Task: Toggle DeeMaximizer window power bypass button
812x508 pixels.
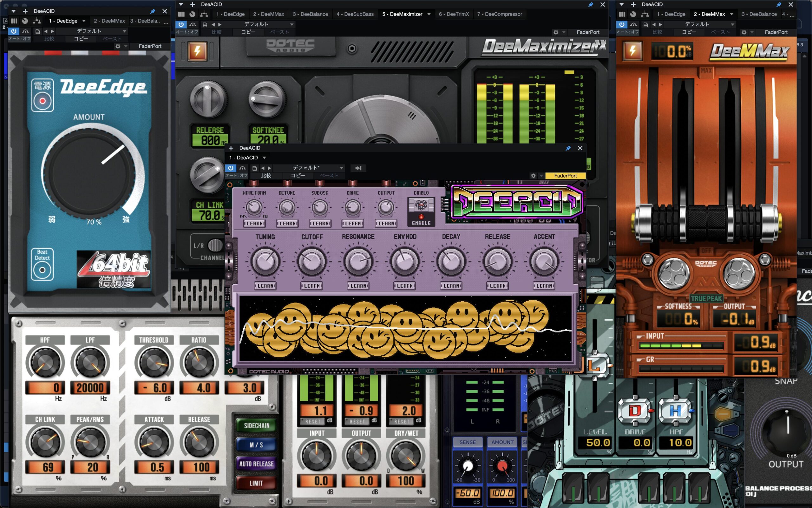Action: tap(181, 24)
